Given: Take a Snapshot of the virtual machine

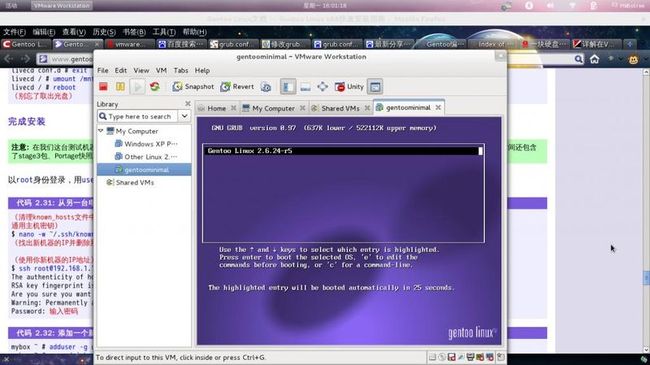Looking at the screenshot, I should [x=193, y=86].
